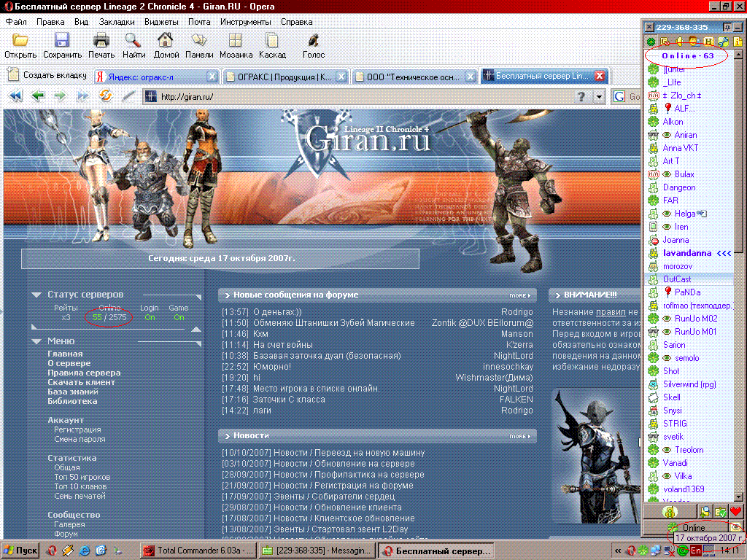Image resolution: width=747 pixels, height=560 pixels.
Task: Click the ICQ contact list scroll-up arrow
Action: point(738,54)
